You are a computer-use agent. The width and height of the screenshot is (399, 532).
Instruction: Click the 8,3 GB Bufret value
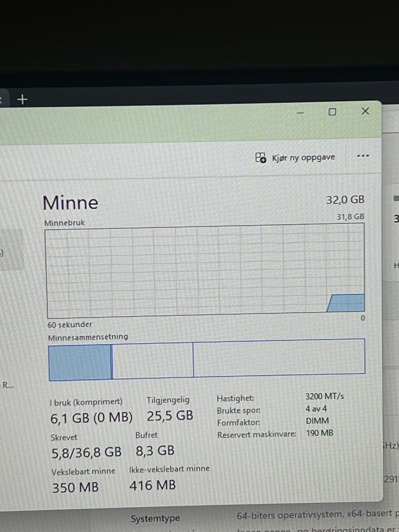click(x=155, y=451)
